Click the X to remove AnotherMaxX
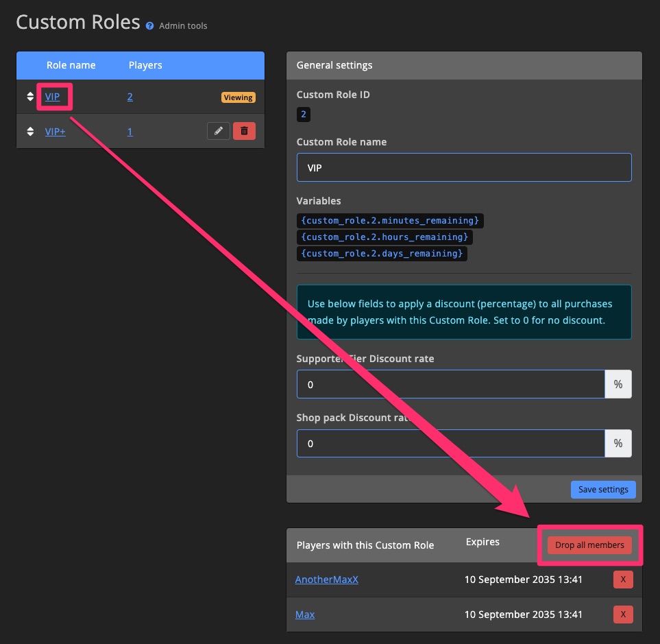This screenshot has height=644, width=660. (x=623, y=580)
